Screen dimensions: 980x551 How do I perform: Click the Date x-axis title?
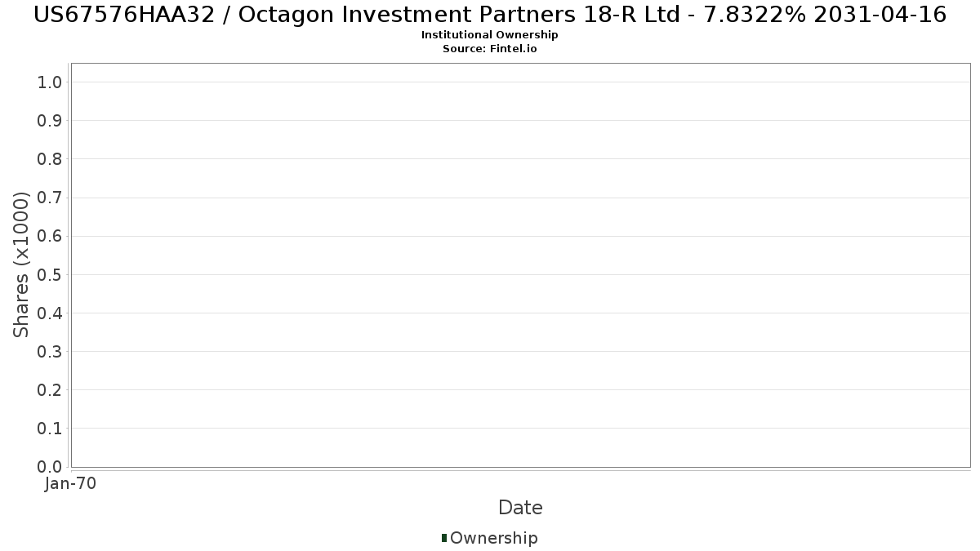pyautogui.click(x=520, y=508)
